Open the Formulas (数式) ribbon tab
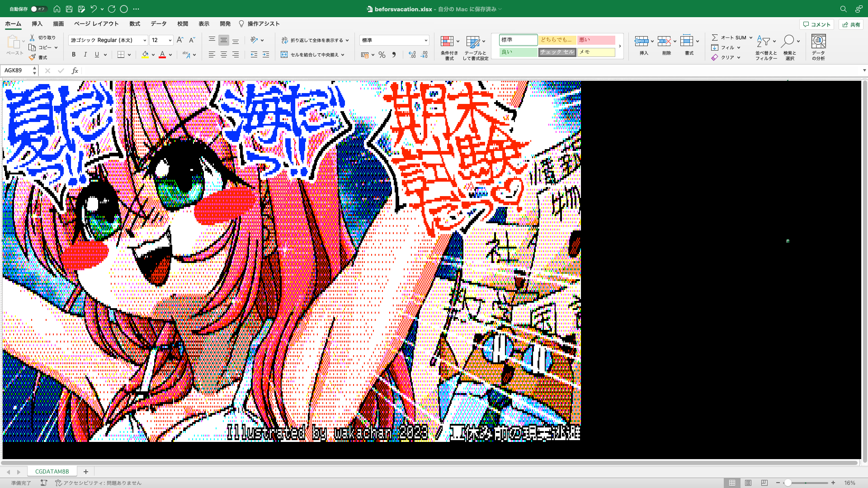 (135, 23)
